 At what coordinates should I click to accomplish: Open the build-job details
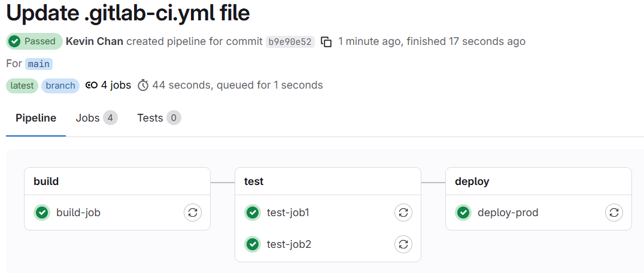(x=78, y=212)
